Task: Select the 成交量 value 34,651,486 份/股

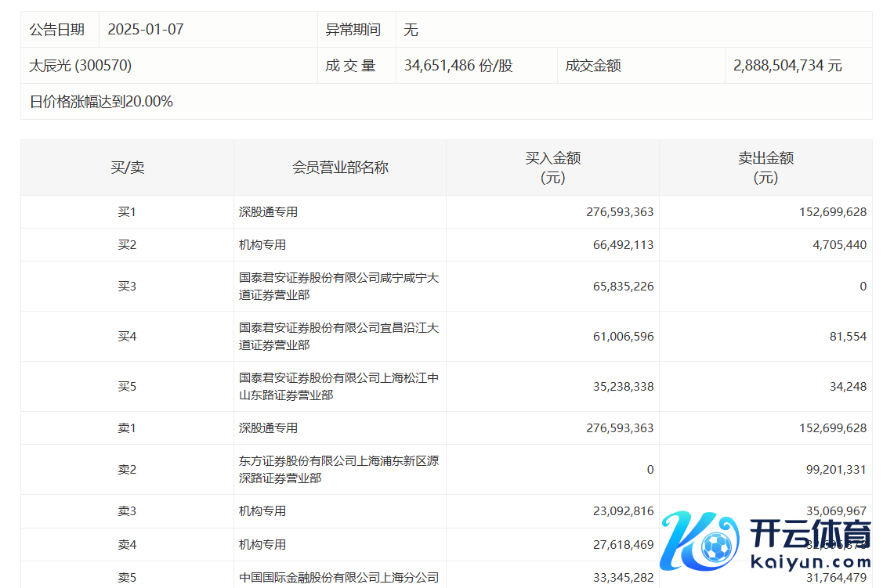Action: (458, 66)
